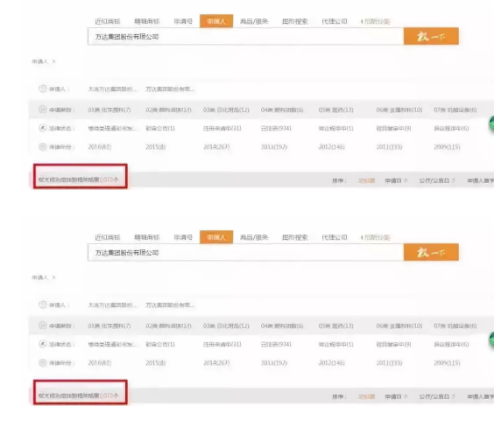Click the 法律状态 row icon in the upper panel
Image resolution: width=497 pixels, height=425 pixels.
tap(42, 128)
